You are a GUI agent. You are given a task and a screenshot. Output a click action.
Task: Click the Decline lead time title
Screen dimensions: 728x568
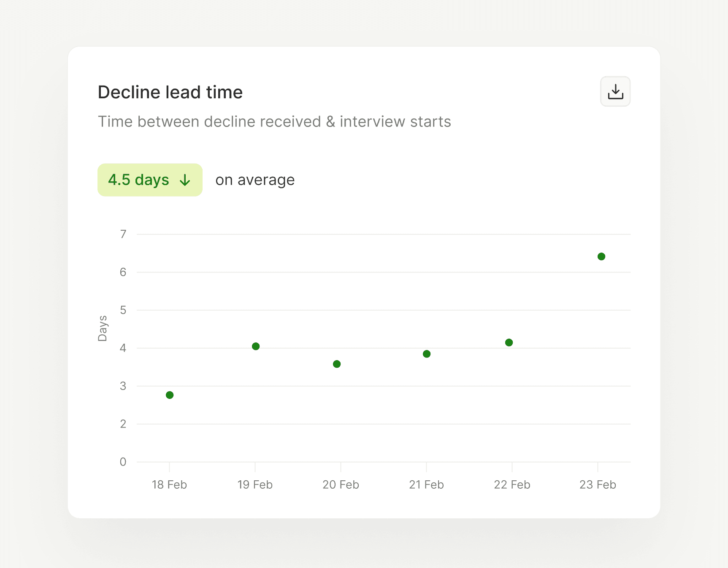pyautogui.click(x=170, y=92)
